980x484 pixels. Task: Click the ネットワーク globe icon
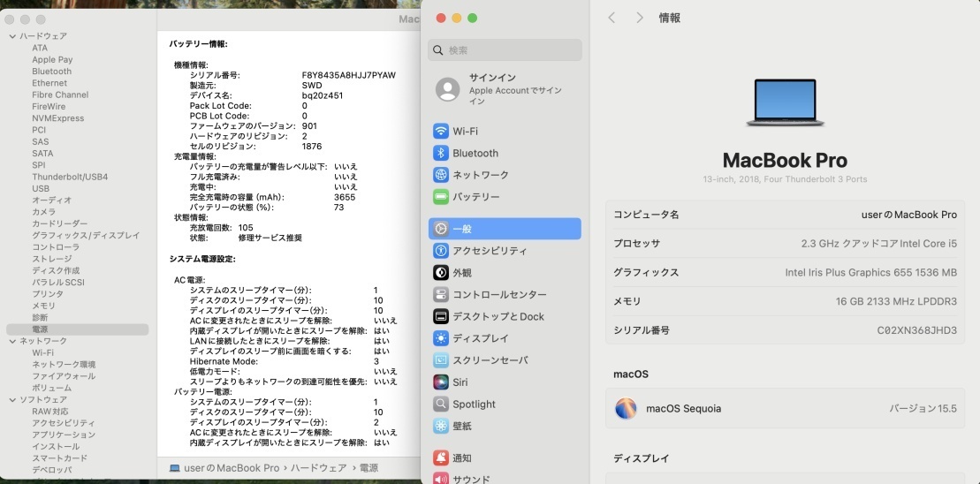[441, 175]
